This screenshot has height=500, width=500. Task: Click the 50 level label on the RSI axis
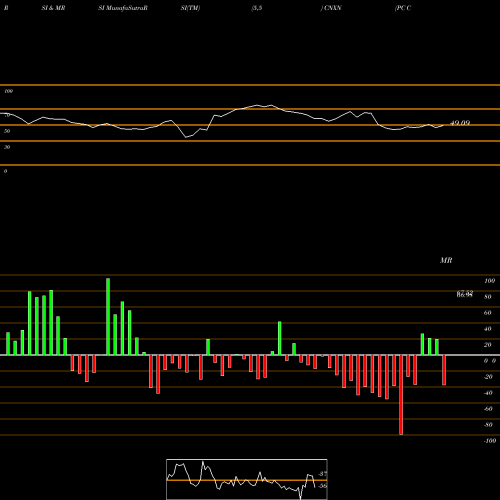[7, 131]
